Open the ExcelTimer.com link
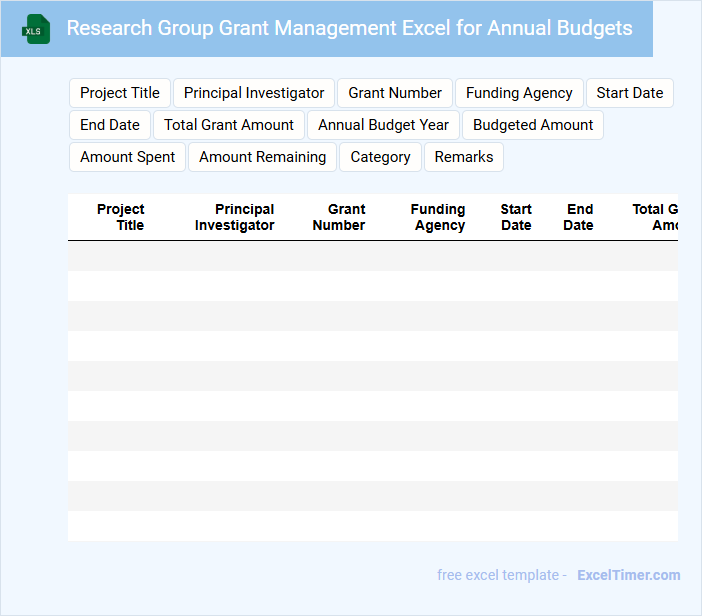702x616 pixels. (x=628, y=575)
